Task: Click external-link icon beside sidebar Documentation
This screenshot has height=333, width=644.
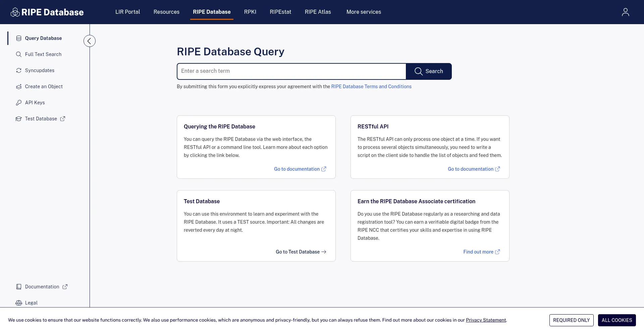Action: tap(65, 287)
